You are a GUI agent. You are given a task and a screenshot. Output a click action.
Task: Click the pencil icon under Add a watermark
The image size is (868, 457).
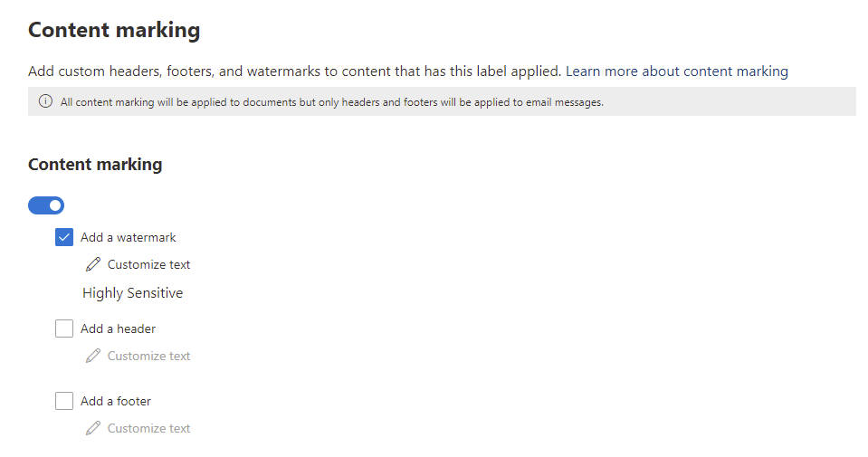93,265
